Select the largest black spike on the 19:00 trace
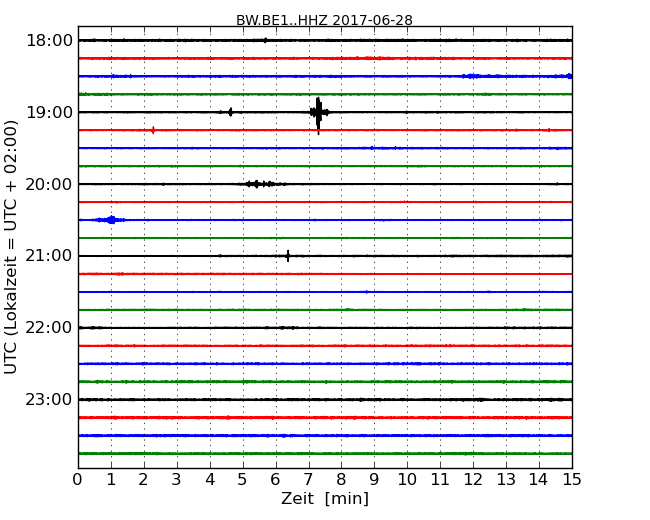Viewport: 650px width, 520px height. click(x=318, y=115)
